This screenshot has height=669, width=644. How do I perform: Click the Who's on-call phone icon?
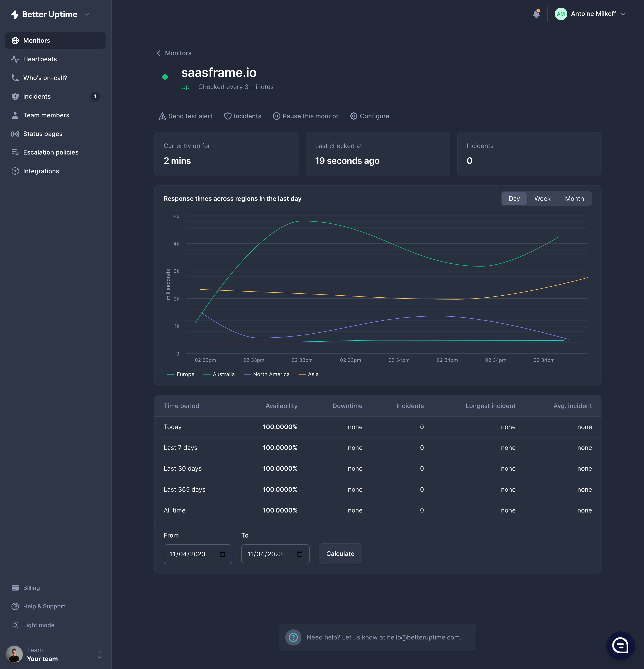15,78
